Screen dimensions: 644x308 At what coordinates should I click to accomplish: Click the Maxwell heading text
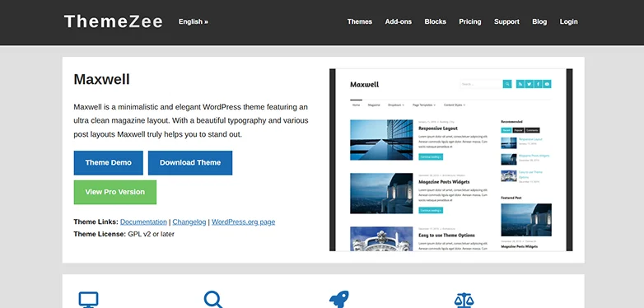[101, 79]
